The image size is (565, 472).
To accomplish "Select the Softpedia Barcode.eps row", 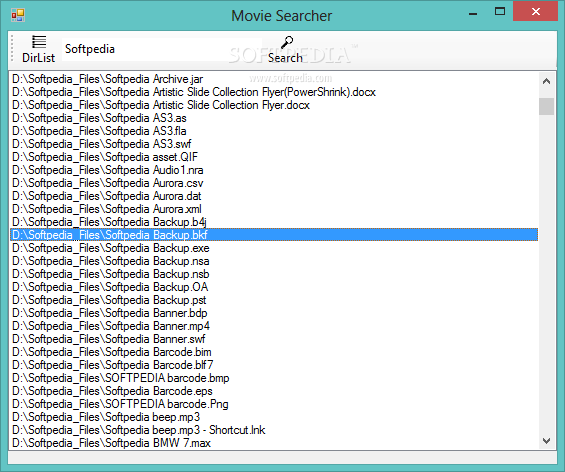I will pos(274,391).
